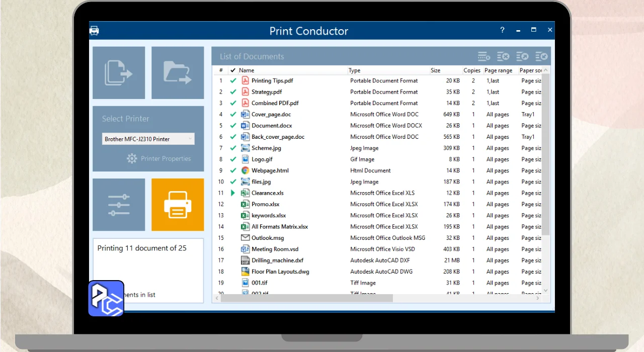Click the Combined PDF.pdf file name
The height and width of the screenshot is (352, 644).
[x=275, y=103]
